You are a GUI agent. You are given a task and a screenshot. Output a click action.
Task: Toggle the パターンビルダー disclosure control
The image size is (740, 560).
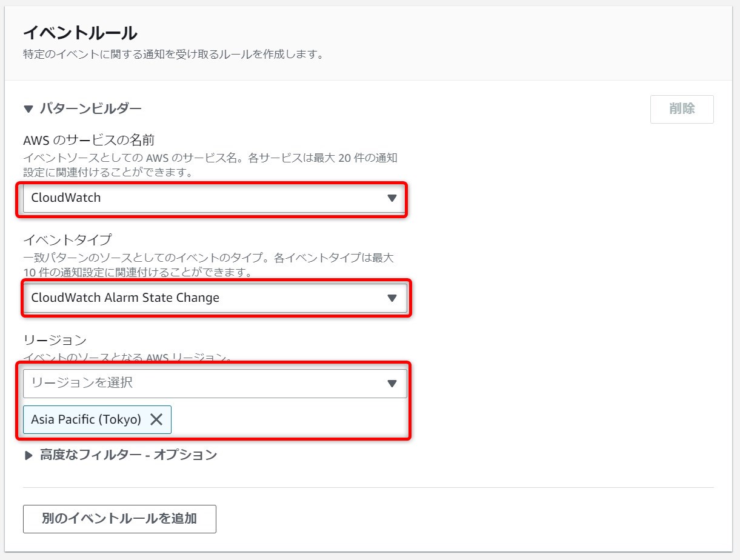pyautogui.click(x=28, y=108)
